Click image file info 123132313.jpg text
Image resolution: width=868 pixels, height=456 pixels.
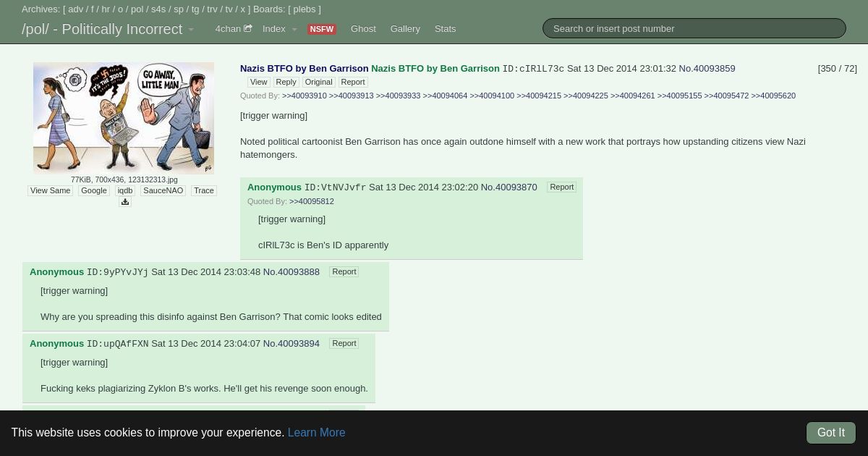pos(124,180)
